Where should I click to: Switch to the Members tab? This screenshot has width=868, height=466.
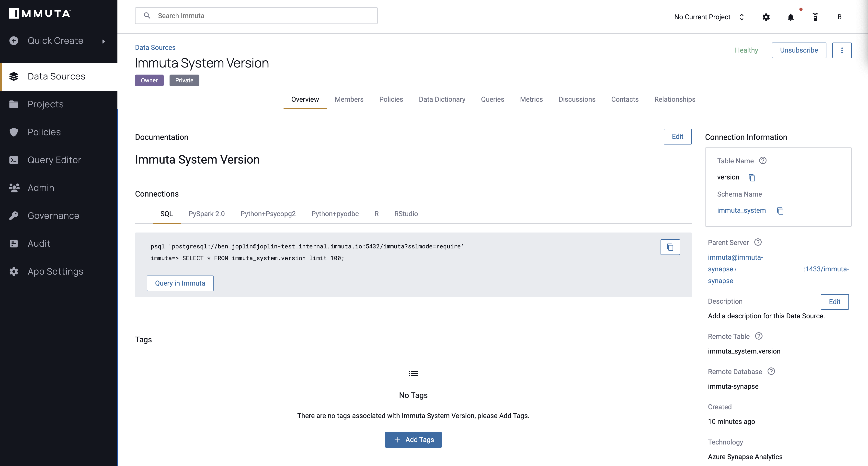(349, 99)
